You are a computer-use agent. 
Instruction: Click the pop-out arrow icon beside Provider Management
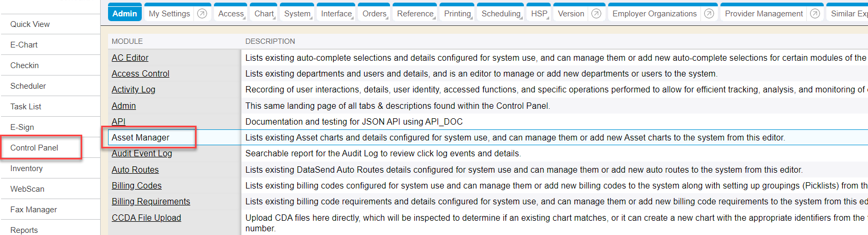click(x=815, y=14)
